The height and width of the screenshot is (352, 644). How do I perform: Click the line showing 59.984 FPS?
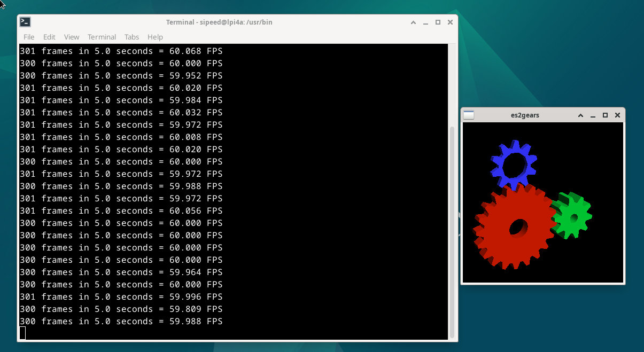click(x=121, y=100)
